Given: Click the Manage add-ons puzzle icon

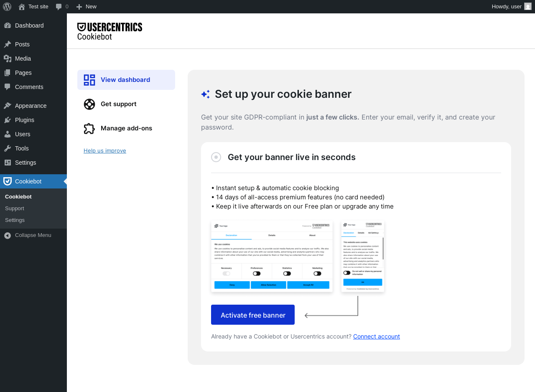Looking at the screenshot, I should coord(89,128).
